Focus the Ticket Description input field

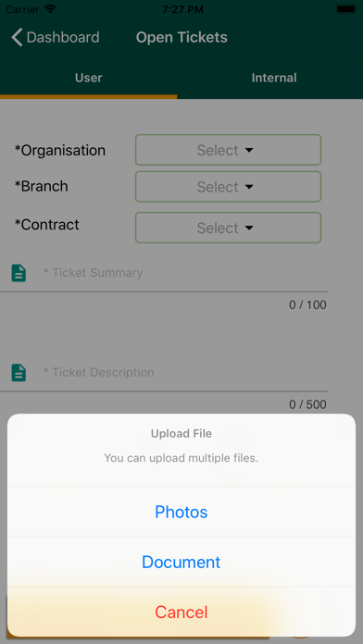[x=185, y=373]
